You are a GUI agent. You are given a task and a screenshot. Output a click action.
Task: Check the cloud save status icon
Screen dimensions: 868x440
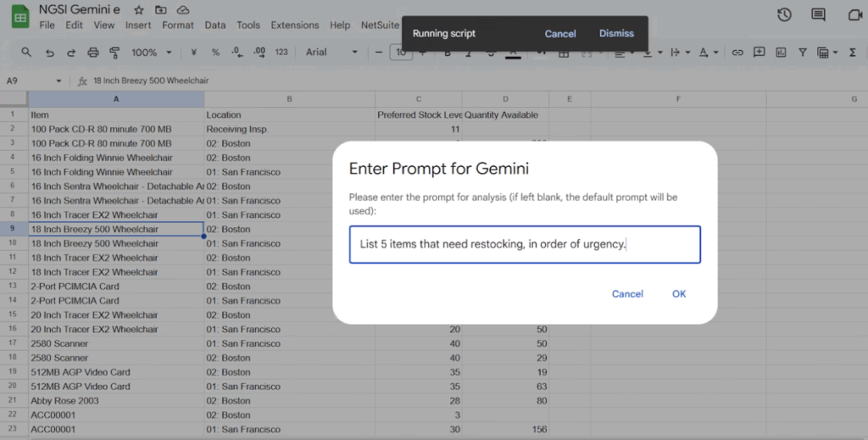click(183, 10)
